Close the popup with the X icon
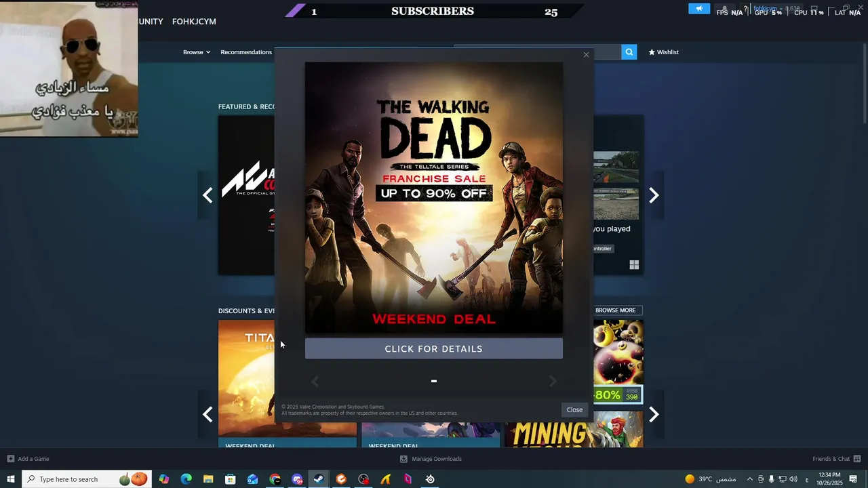The height and width of the screenshot is (488, 868). coord(587,55)
